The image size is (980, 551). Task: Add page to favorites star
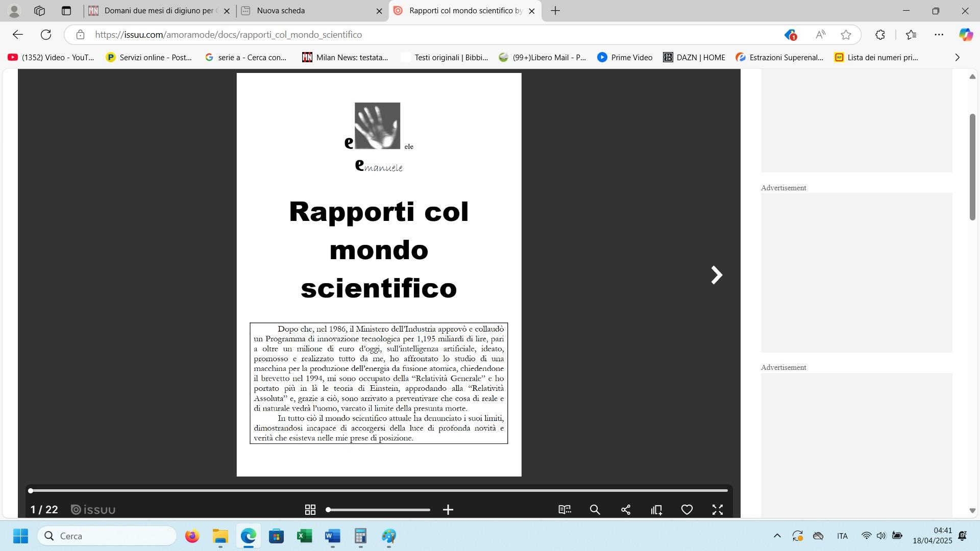pyautogui.click(x=846, y=35)
